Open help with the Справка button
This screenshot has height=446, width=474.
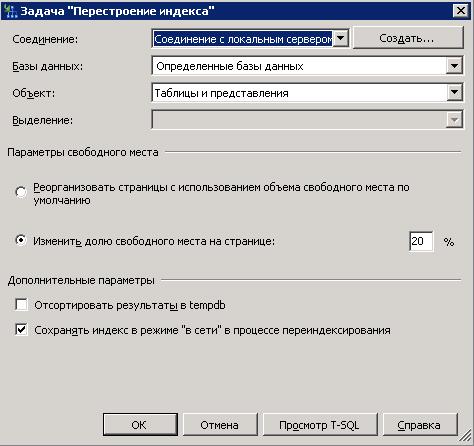(x=420, y=425)
